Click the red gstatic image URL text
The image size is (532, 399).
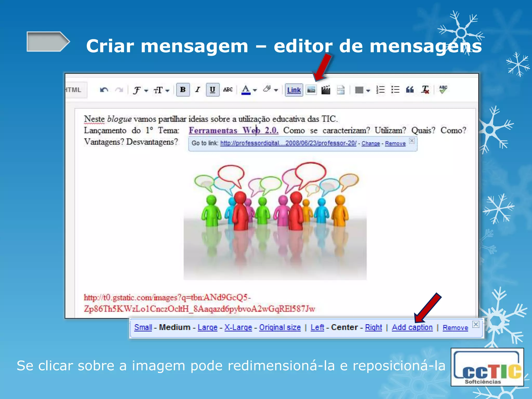[199, 303]
